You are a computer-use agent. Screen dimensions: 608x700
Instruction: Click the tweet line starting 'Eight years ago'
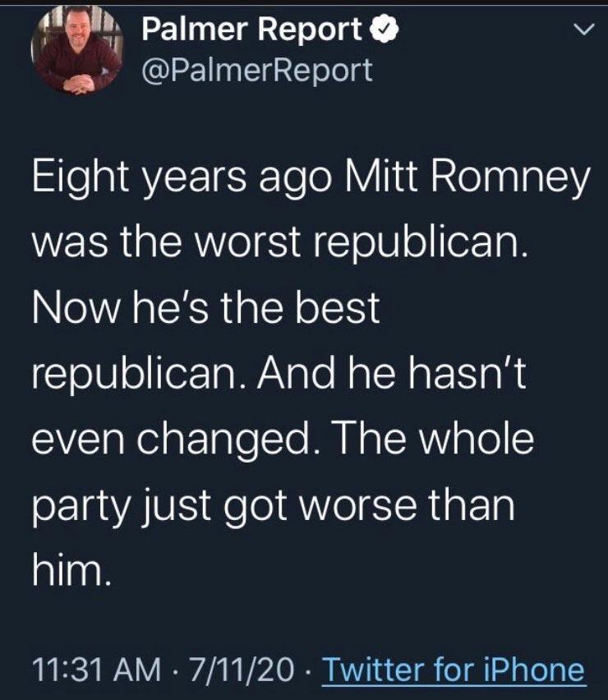[311, 177]
